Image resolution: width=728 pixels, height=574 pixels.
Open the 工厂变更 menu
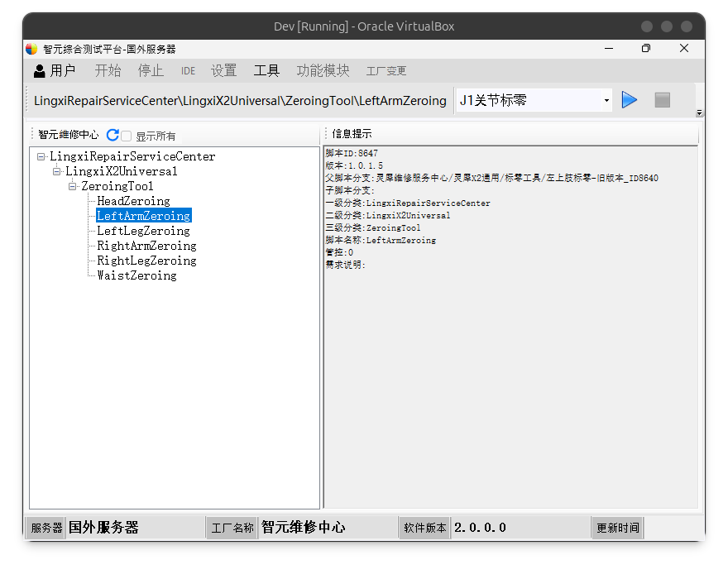[386, 71]
